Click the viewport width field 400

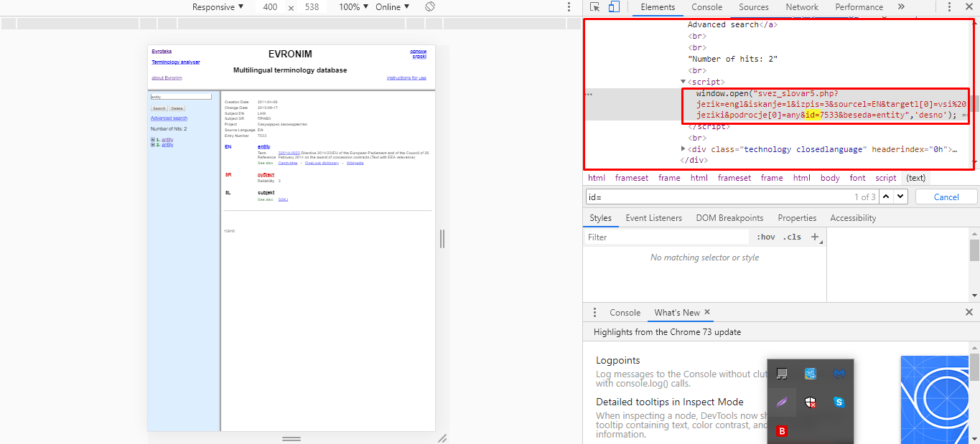[270, 6]
